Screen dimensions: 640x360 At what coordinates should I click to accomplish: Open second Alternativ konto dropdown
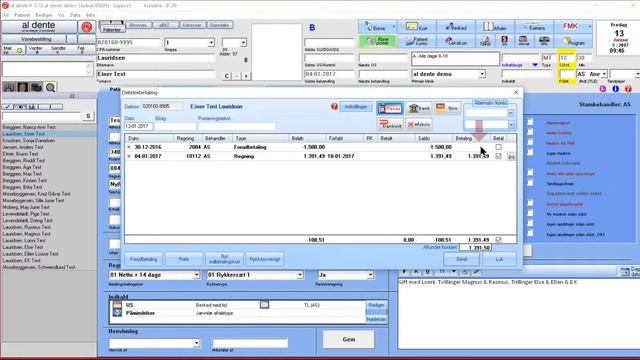(510, 124)
